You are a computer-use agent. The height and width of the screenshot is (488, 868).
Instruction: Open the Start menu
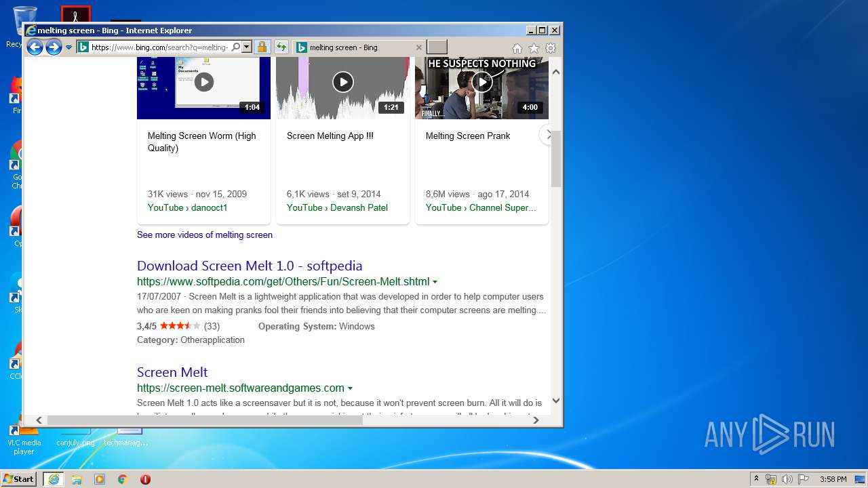[19, 479]
